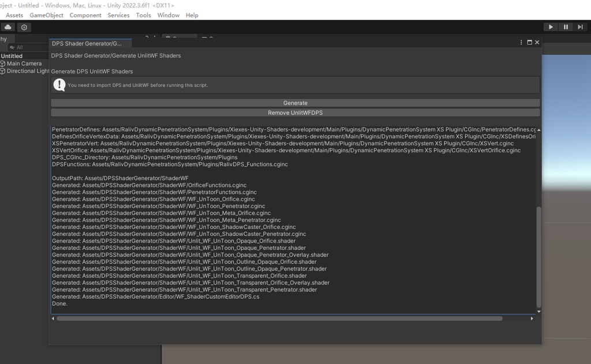The height and width of the screenshot is (364, 591).
Task: Select Directional Light in the Hierarchy
Action: [x=28, y=71]
